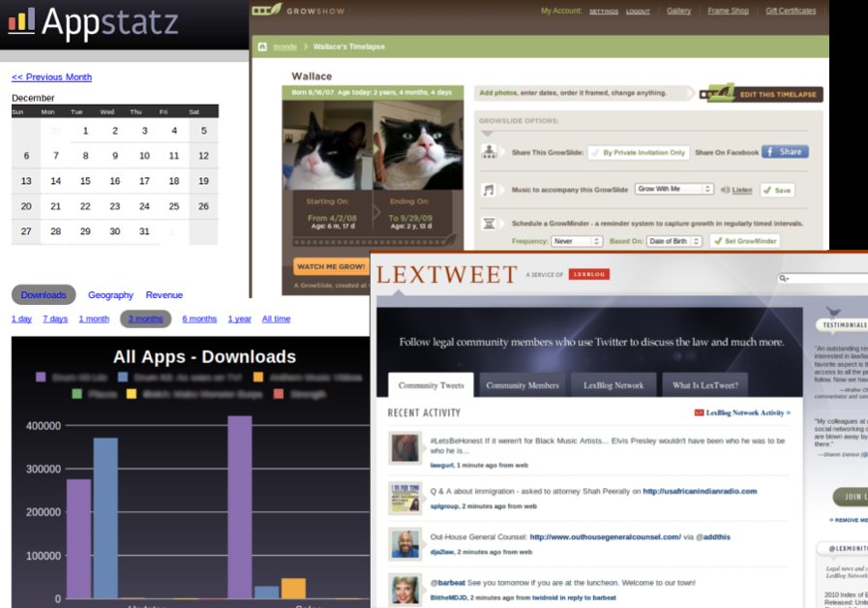868x608 pixels.
Task: Click December 31 in the calendar
Action: [x=144, y=231]
